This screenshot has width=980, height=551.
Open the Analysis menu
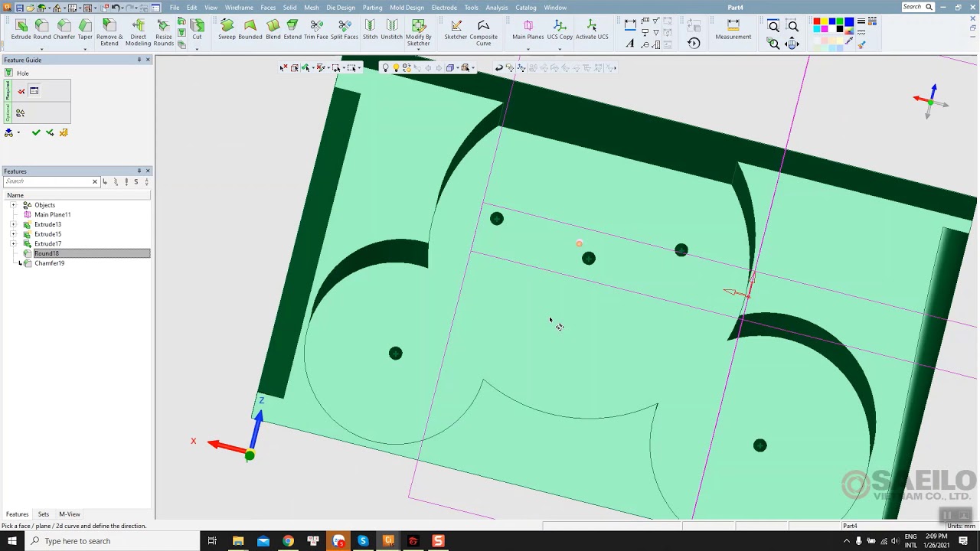click(x=497, y=8)
